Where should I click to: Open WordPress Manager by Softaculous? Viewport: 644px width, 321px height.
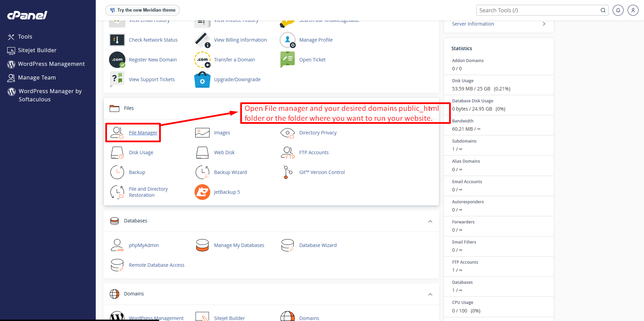(50, 95)
